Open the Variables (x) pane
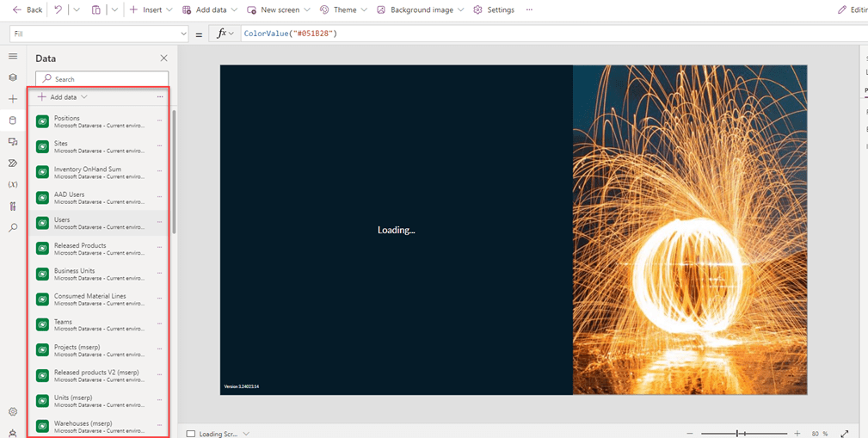868x438 pixels. [13, 184]
